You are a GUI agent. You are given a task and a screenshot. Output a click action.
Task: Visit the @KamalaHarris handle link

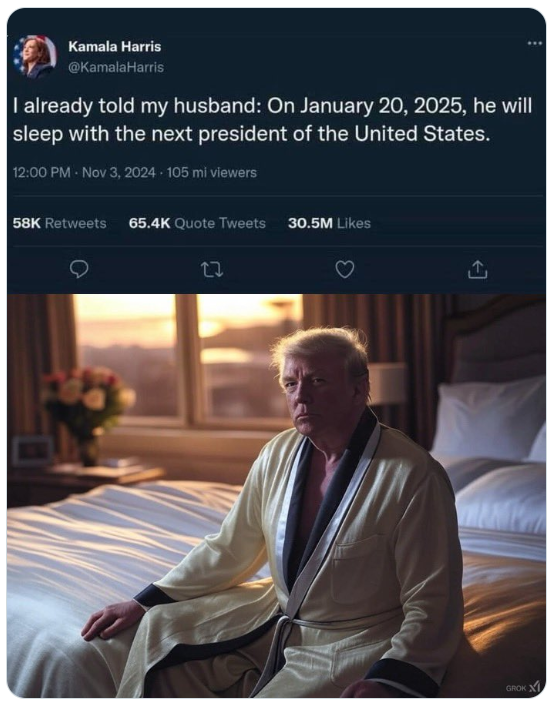[116, 67]
